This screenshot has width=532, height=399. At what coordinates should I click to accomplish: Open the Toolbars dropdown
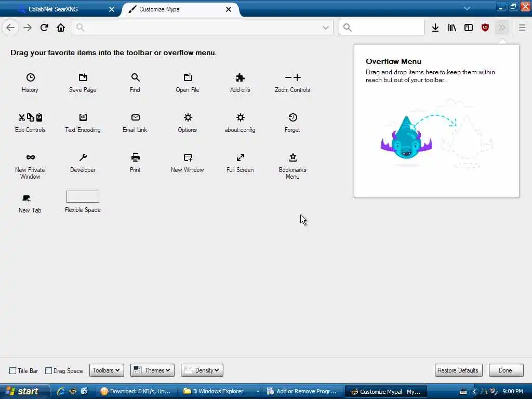click(x=107, y=370)
